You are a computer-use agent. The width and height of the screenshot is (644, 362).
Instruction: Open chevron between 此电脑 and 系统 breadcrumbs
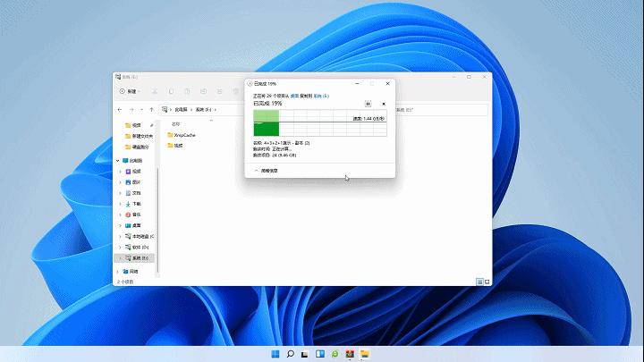191,110
